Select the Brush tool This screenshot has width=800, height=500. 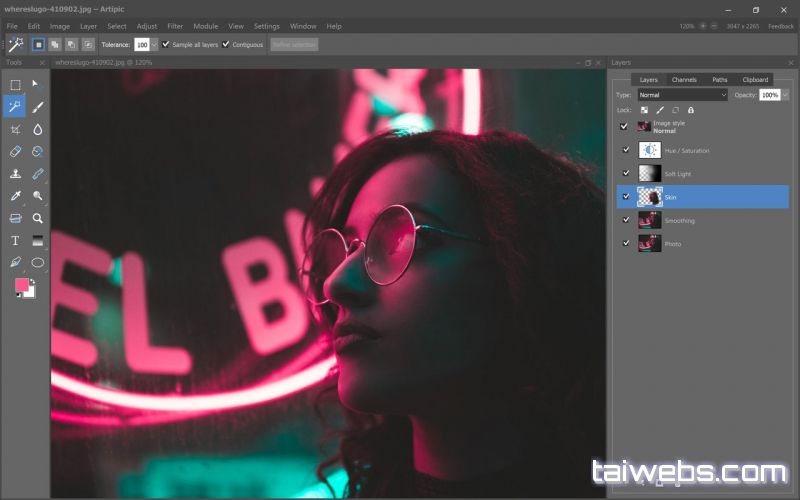click(x=38, y=107)
